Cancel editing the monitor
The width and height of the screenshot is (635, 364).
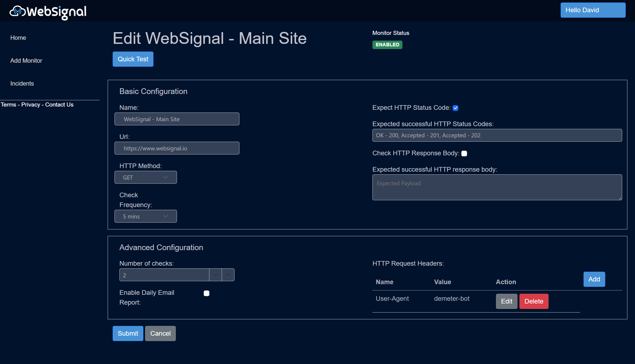(160, 333)
